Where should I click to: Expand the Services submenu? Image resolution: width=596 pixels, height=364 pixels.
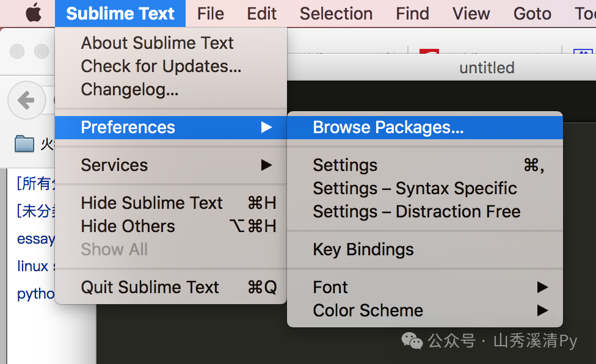coord(170,166)
